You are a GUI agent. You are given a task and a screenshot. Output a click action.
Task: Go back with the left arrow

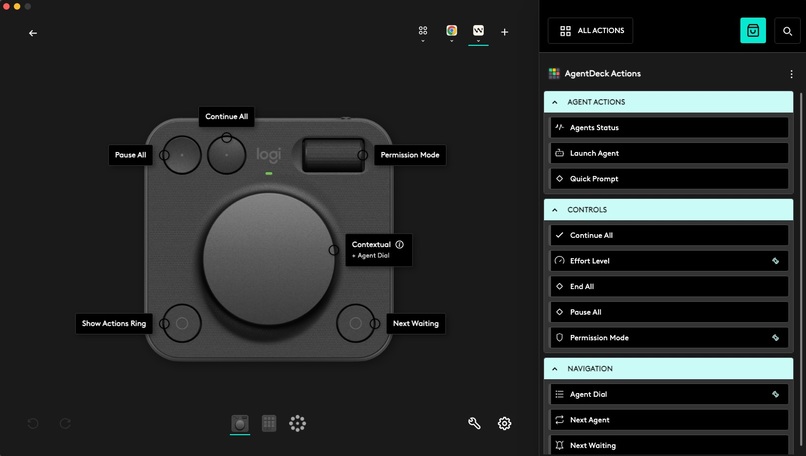pyautogui.click(x=33, y=33)
